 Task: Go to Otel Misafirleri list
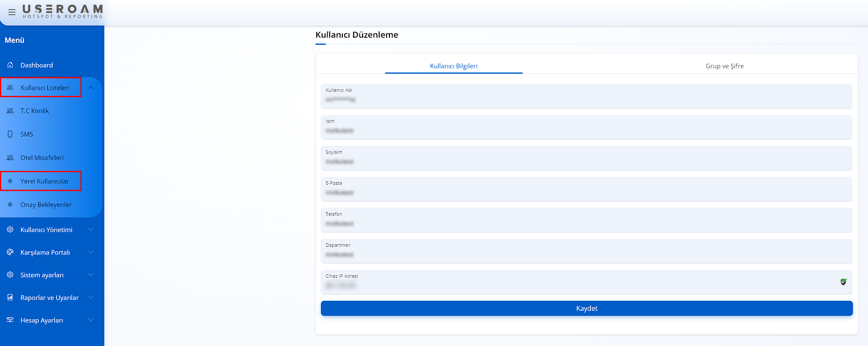(x=42, y=158)
